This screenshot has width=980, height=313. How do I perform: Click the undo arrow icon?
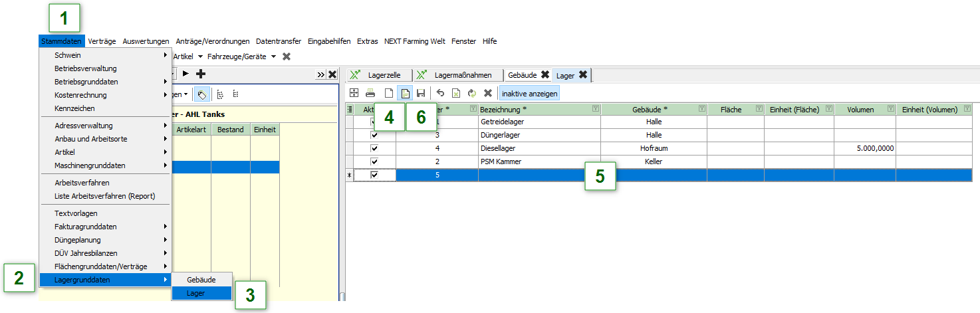click(x=440, y=94)
